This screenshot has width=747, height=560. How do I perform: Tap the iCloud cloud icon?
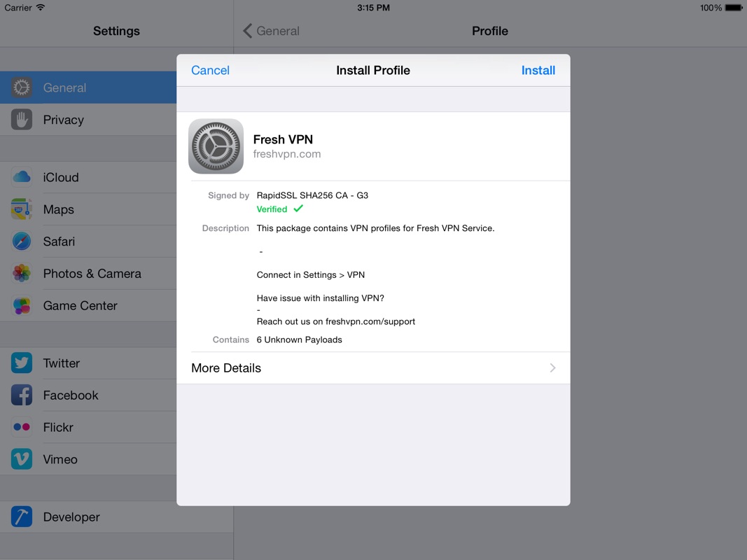pos(22,177)
